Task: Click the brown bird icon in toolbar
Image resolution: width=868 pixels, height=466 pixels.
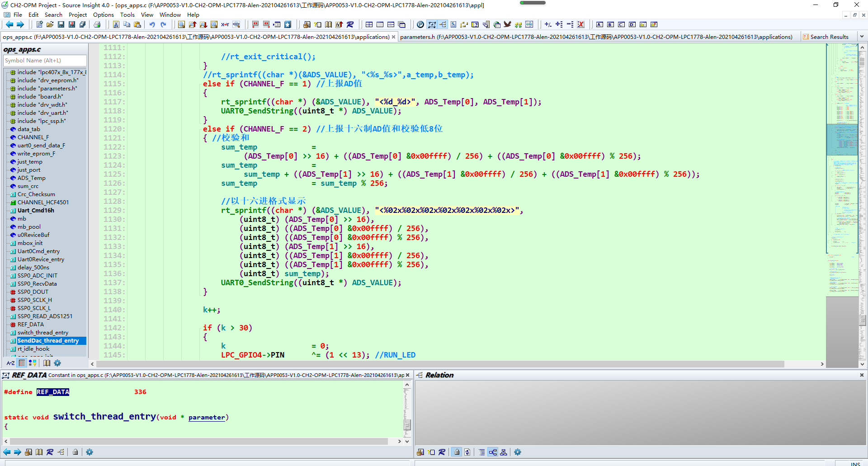Action: pos(507,24)
